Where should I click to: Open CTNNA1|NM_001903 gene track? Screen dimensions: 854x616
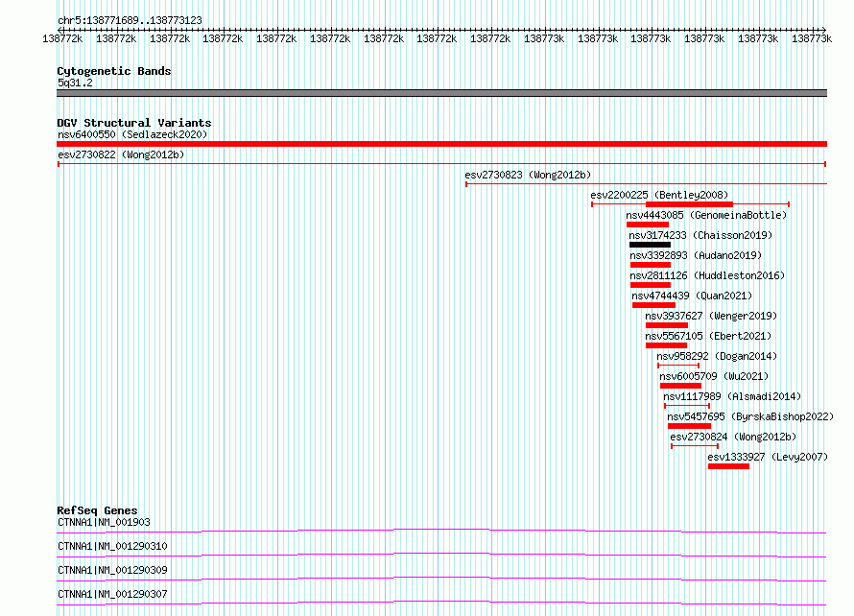104,522
